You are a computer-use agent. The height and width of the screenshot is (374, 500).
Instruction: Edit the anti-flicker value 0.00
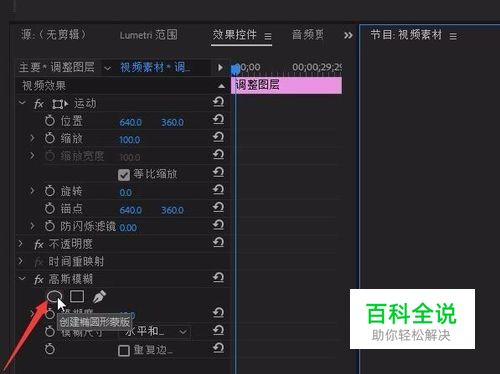coord(128,228)
